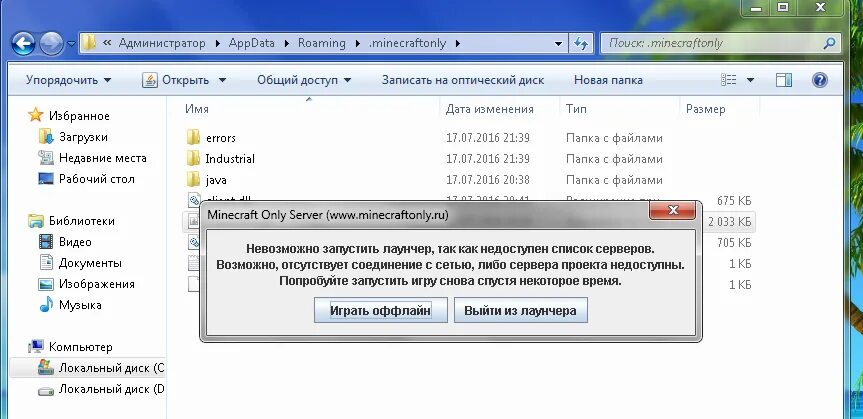Viewport: 863px width, 419px height.
Task: Click Записать на оптический диск
Action: [463, 80]
